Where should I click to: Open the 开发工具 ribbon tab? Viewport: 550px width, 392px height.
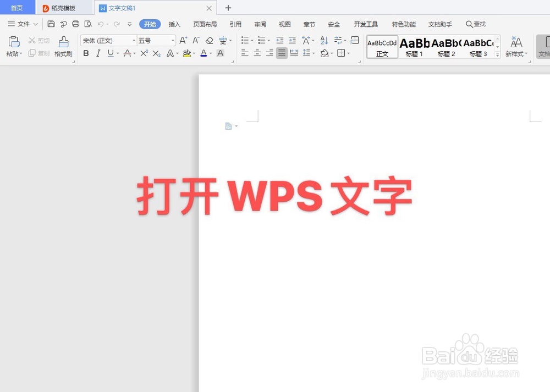(366, 24)
